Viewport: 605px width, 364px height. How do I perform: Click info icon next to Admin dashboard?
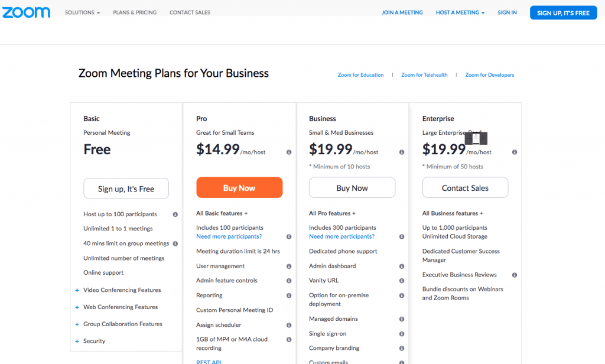click(402, 266)
